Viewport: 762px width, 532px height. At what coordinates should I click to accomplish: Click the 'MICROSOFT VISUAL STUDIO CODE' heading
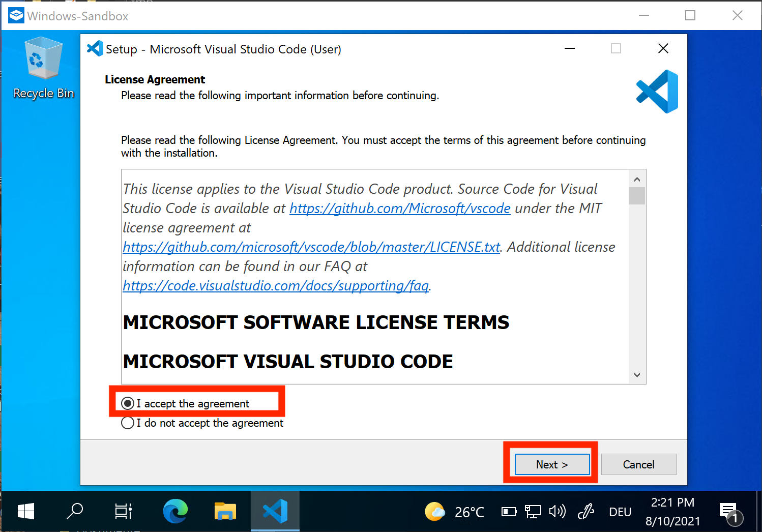[x=288, y=362]
